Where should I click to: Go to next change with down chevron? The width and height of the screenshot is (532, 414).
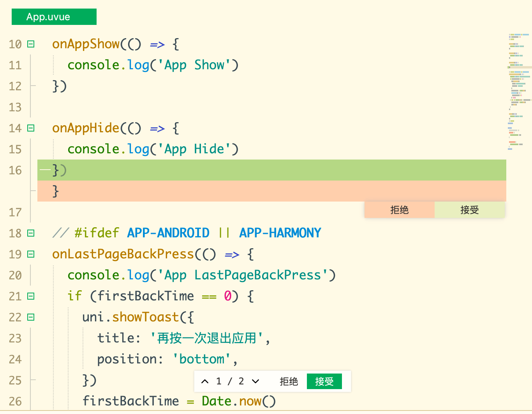[x=255, y=381]
